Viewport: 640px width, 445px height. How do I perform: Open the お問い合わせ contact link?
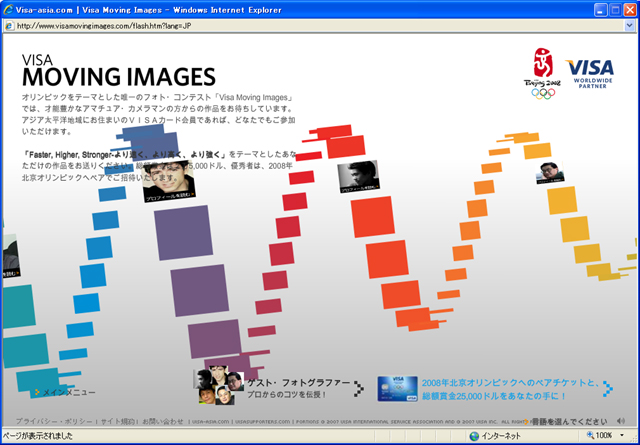coord(162,421)
